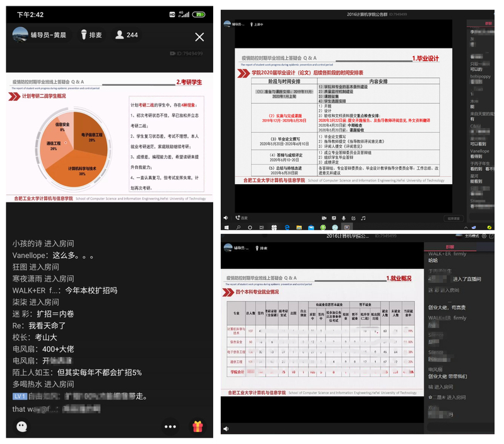Click the music note icon in toolbar
504x444 pixels.
tap(363, 218)
